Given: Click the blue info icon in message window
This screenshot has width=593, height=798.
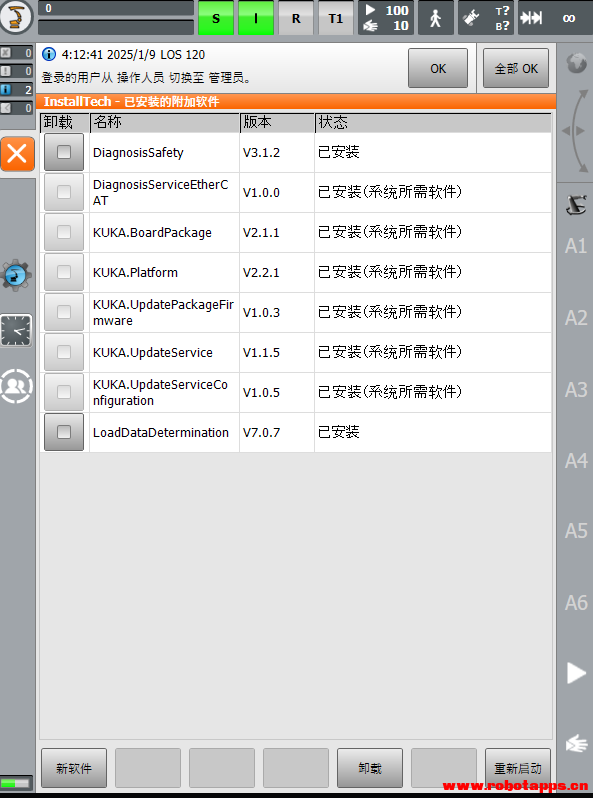Looking at the screenshot, I should [x=49, y=54].
